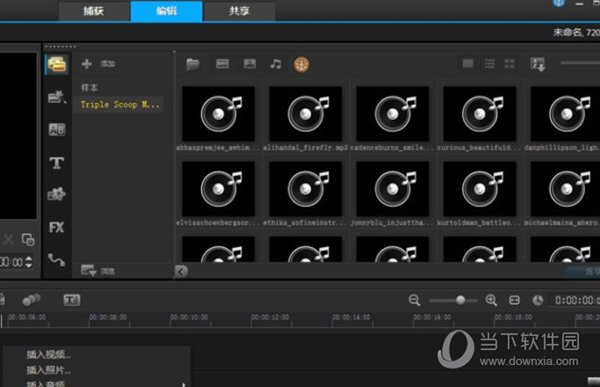600x387 pixels.
Task: Click the timeline zoom out magnifier
Action: [x=414, y=300]
